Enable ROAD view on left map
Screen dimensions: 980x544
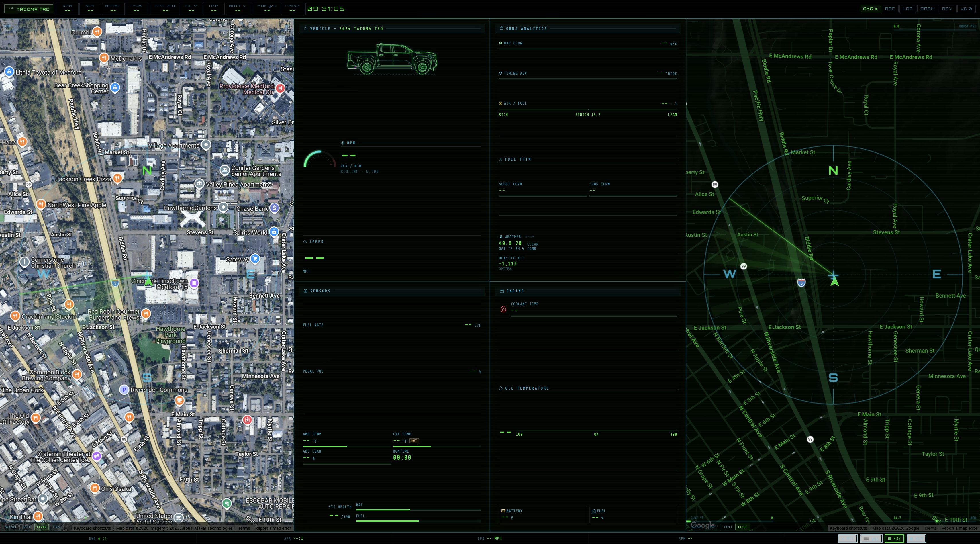pos(10,527)
